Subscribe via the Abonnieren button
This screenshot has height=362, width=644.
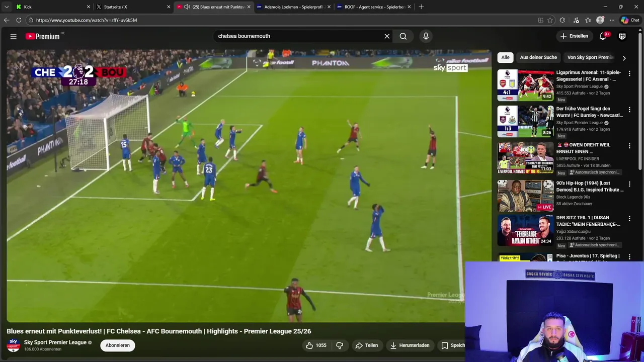point(118,345)
